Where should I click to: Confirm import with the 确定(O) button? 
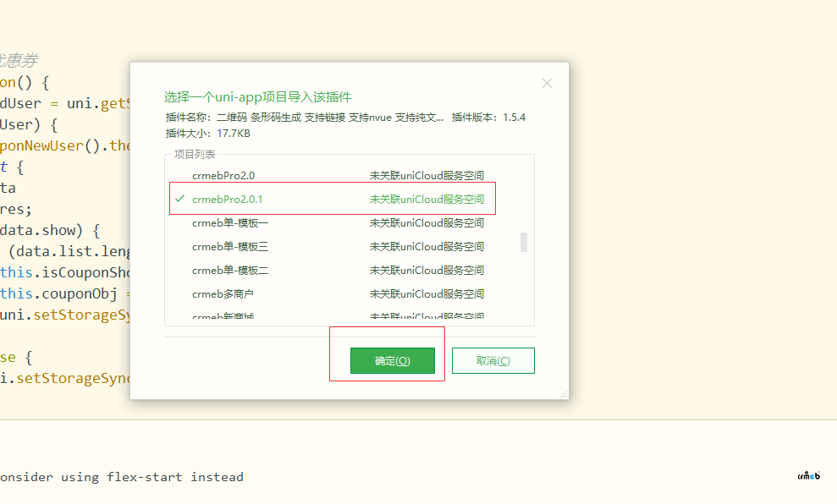click(393, 360)
